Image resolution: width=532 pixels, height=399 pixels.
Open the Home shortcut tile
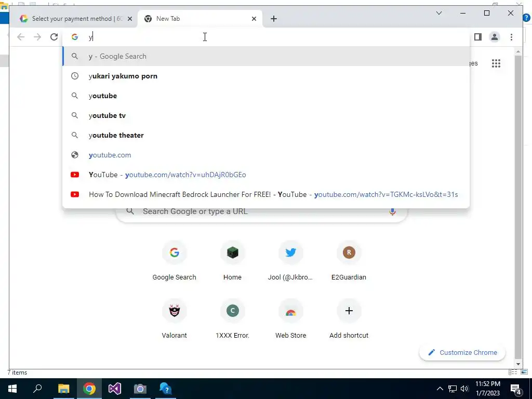coord(232,261)
